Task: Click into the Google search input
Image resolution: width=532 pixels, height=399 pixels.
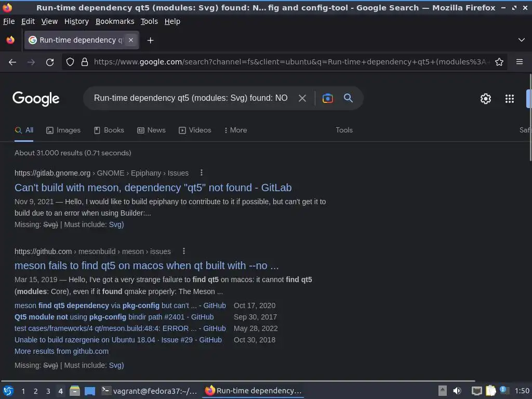Action: pos(191,98)
